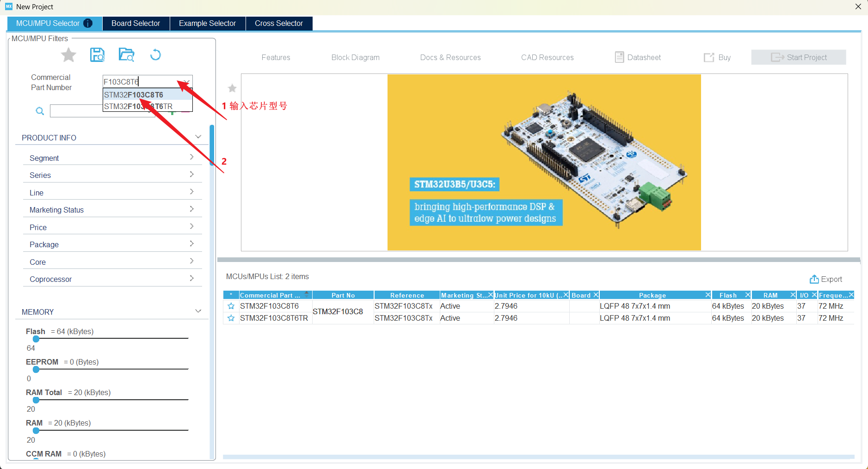Expand the Price filter
This screenshot has width=868, height=469.
click(x=191, y=226)
